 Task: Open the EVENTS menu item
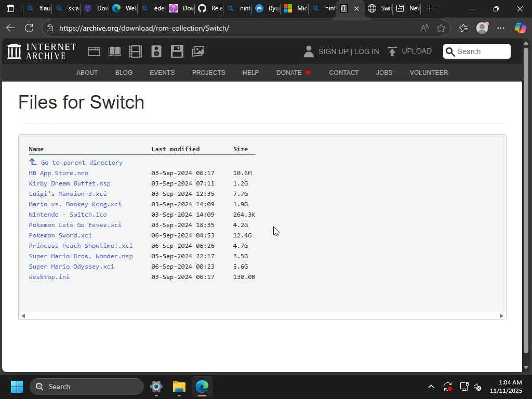(x=162, y=73)
